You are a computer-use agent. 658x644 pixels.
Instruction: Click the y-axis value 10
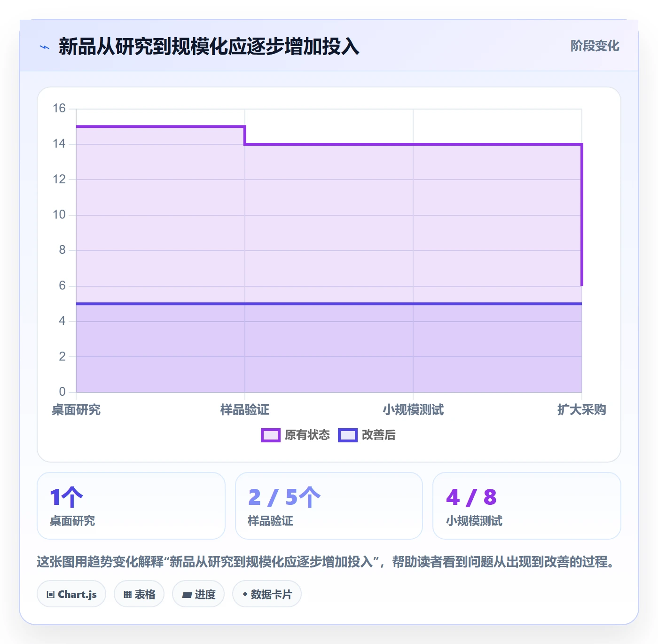(59, 215)
